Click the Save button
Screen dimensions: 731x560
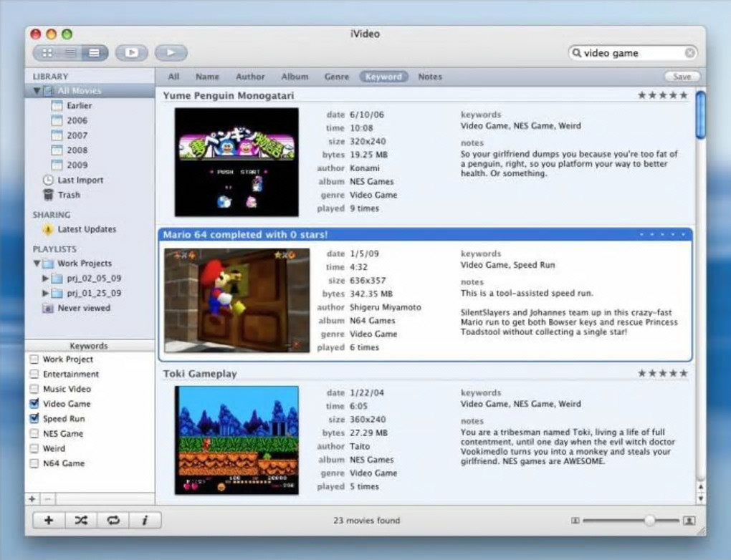[682, 77]
